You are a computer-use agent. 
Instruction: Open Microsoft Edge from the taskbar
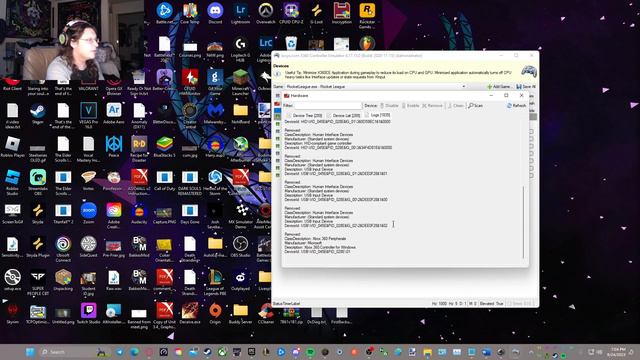click(134, 352)
